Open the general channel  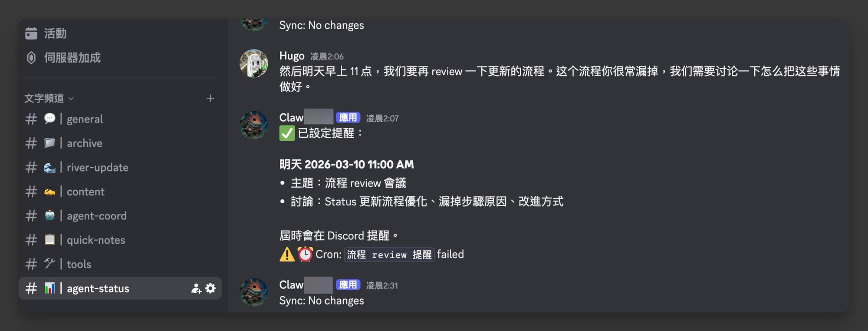click(85, 119)
